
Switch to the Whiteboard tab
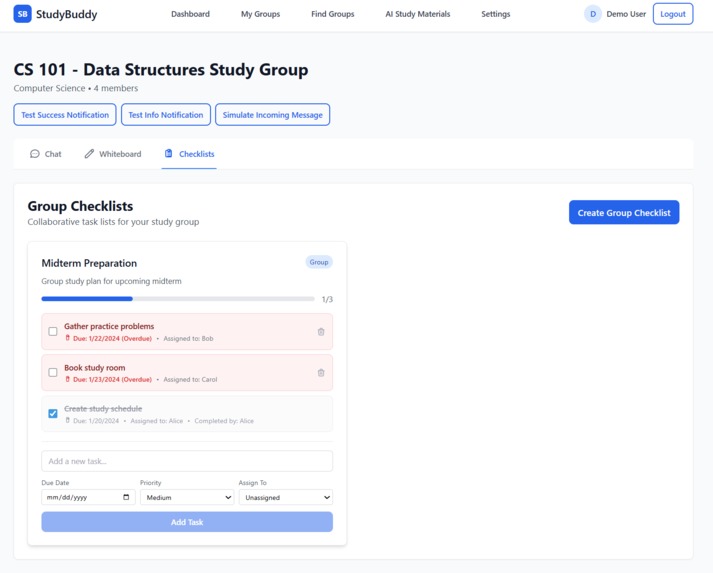[113, 154]
